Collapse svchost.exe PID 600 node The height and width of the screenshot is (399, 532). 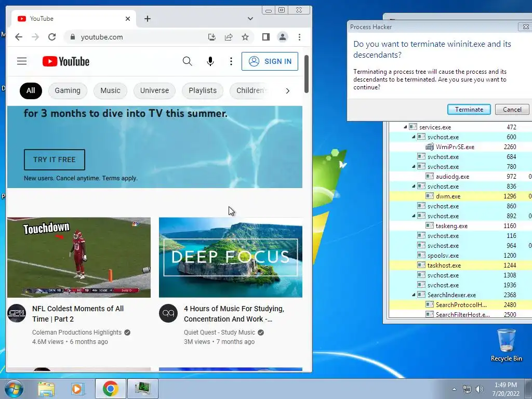click(x=414, y=137)
